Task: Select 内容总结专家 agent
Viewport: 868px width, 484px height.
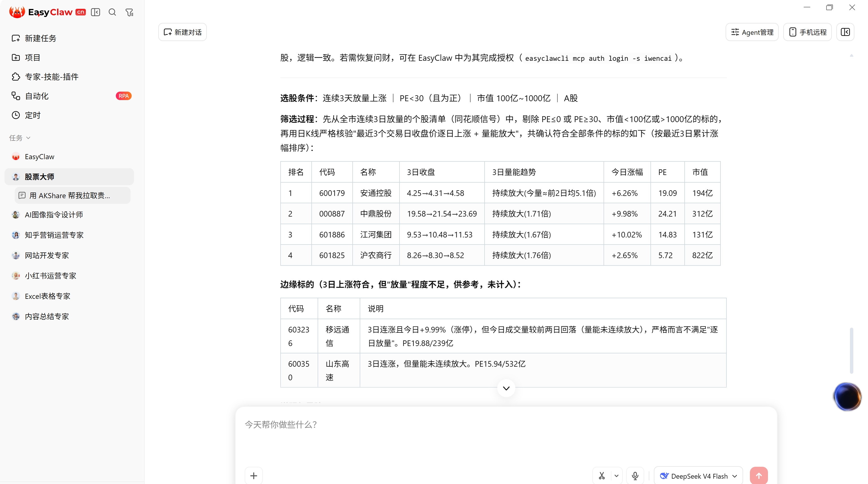Action: click(69, 316)
